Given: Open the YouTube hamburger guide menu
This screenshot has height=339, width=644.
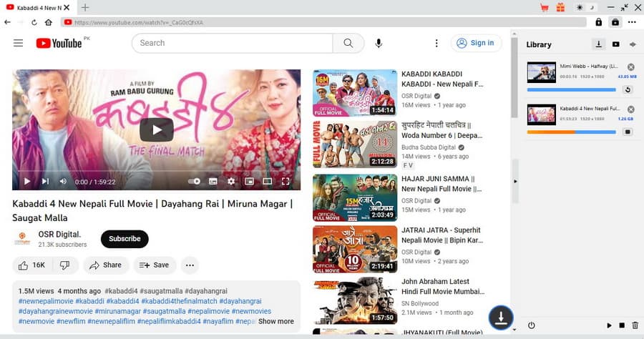Looking at the screenshot, I should pyautogui.click(x=19, y=43).
